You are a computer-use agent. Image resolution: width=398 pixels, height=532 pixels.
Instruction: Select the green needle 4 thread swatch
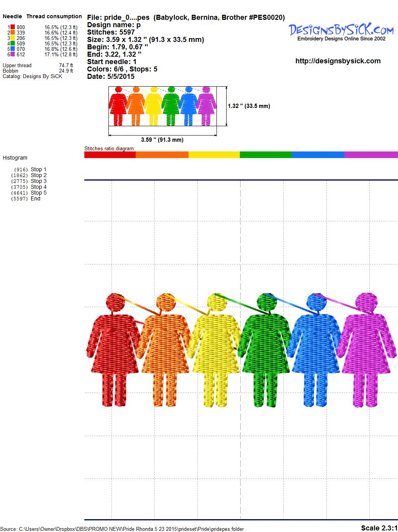(13, 43)
